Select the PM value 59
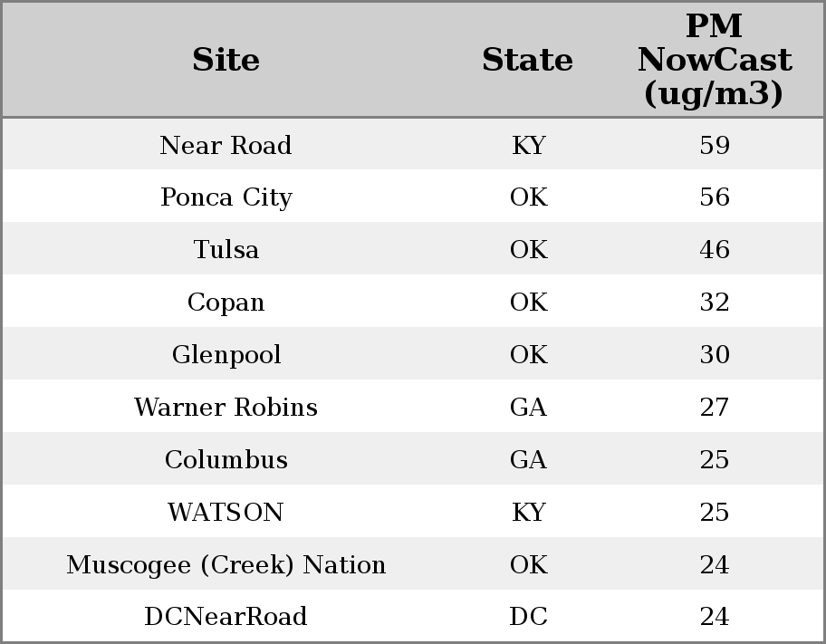 tap(714, 145)
